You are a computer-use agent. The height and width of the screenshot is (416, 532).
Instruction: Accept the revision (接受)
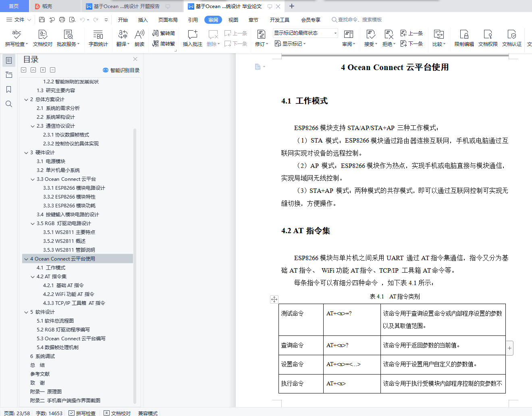(x=370, y=38)
